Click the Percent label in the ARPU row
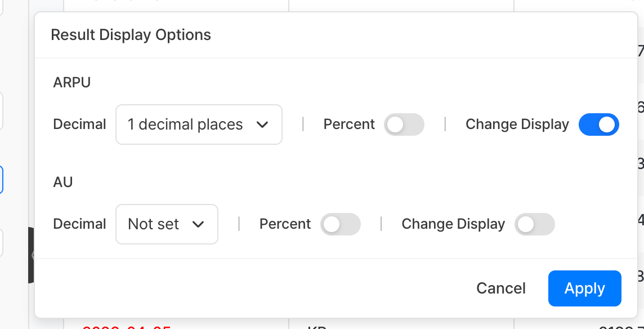The image size is (644, 329). [349, 125]
